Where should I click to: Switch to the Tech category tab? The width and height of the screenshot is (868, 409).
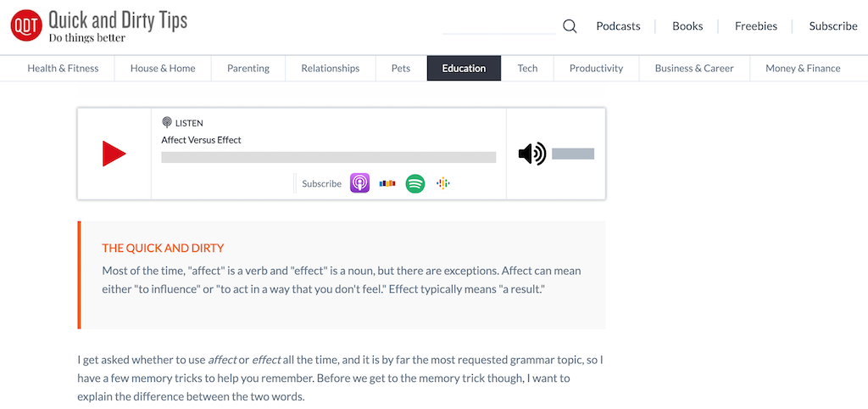(x=527, y=68)
